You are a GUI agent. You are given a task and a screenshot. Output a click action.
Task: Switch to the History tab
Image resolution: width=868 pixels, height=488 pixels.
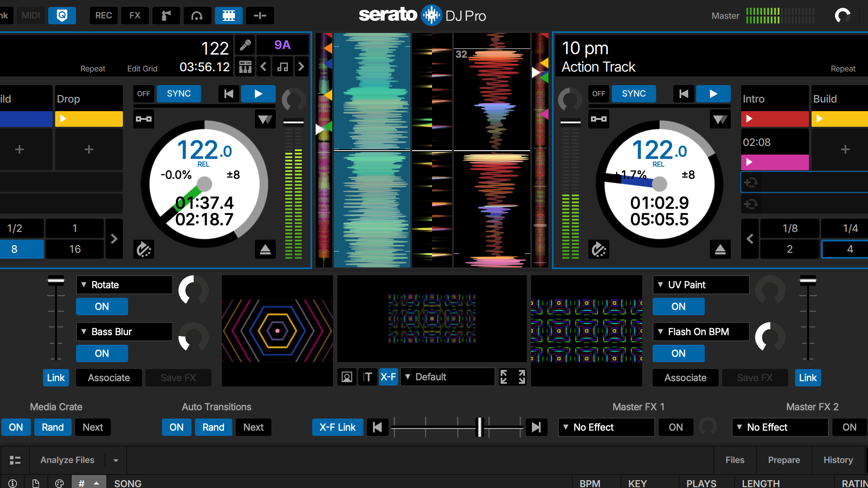pos(838,460)
